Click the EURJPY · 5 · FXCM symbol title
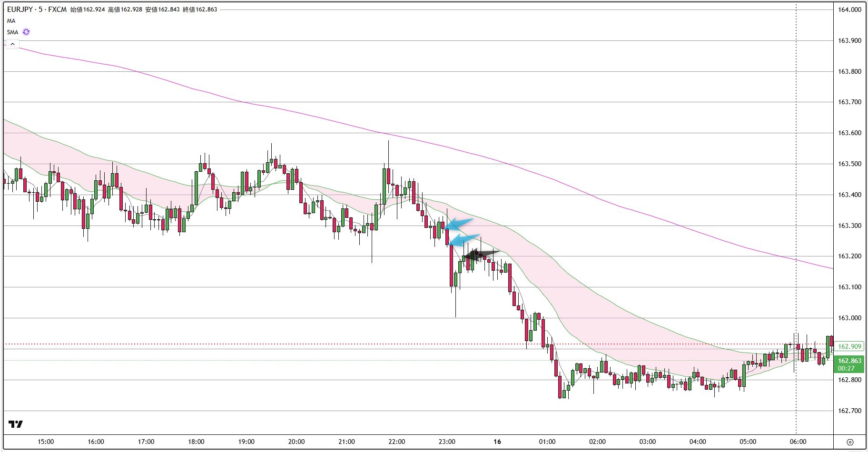The image size is (868, 452). (37, 10)
